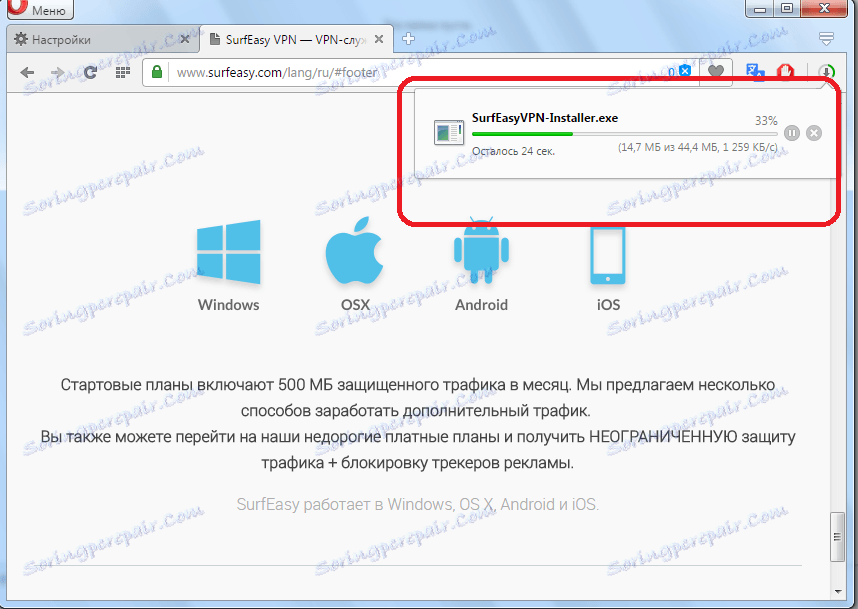Click the red hand ad-blocker icon

coord(785,70)
